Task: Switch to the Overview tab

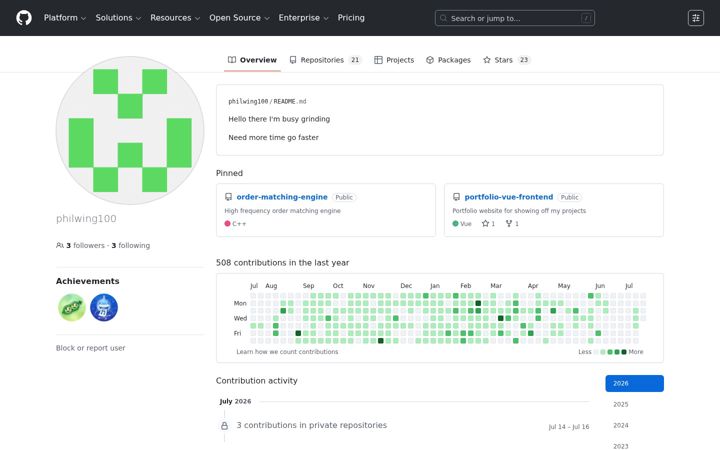Action: click(252, 60)
